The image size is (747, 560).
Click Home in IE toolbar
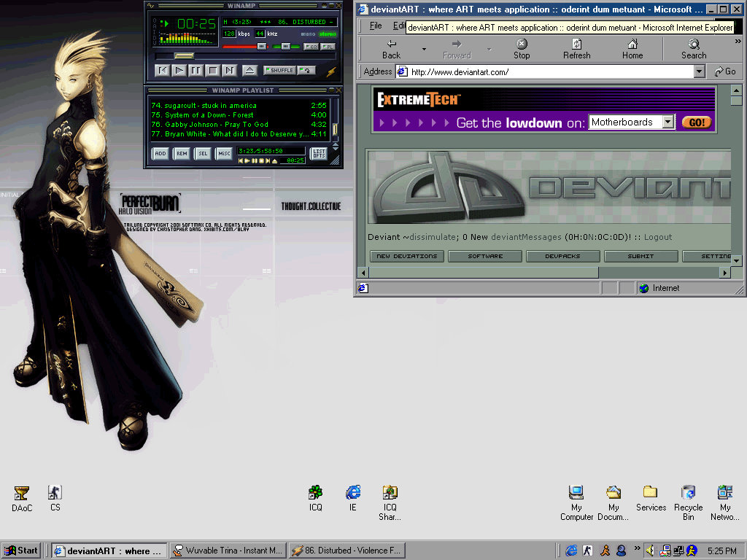click(x=632, y=49)
